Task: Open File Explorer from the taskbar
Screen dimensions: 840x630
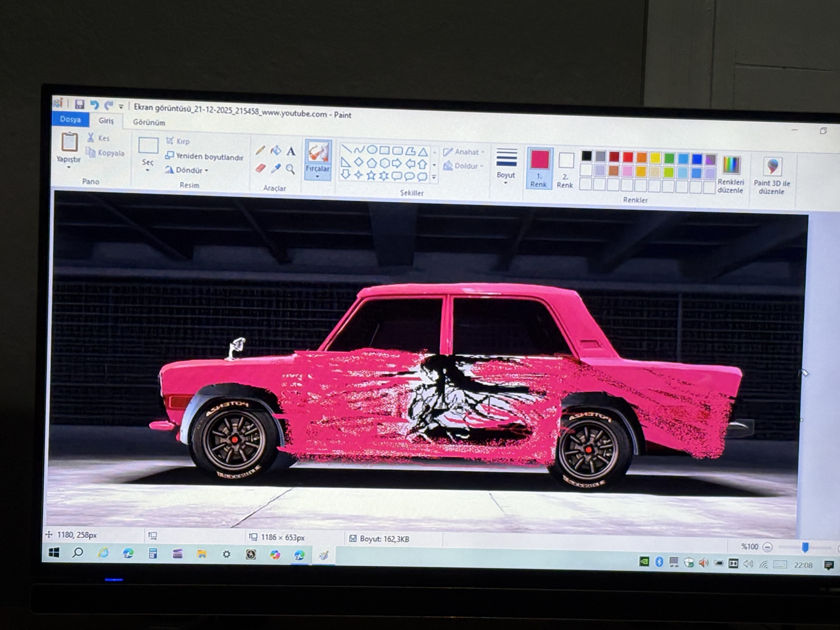Action: (202, 554)
